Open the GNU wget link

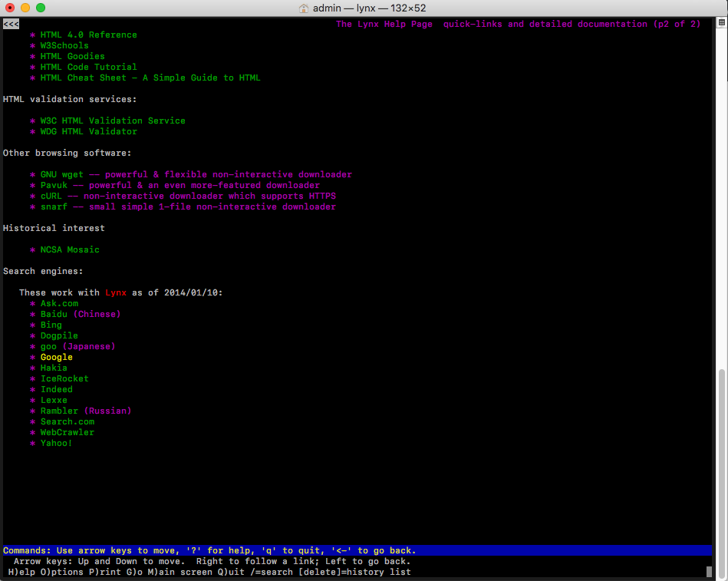pyautogui.click(x=61, y=175)
